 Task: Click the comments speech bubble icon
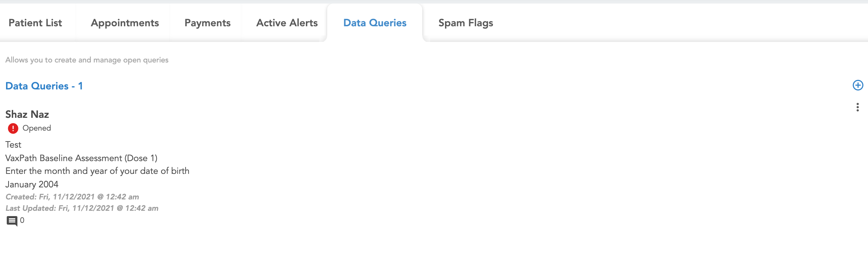pos(12,221)
